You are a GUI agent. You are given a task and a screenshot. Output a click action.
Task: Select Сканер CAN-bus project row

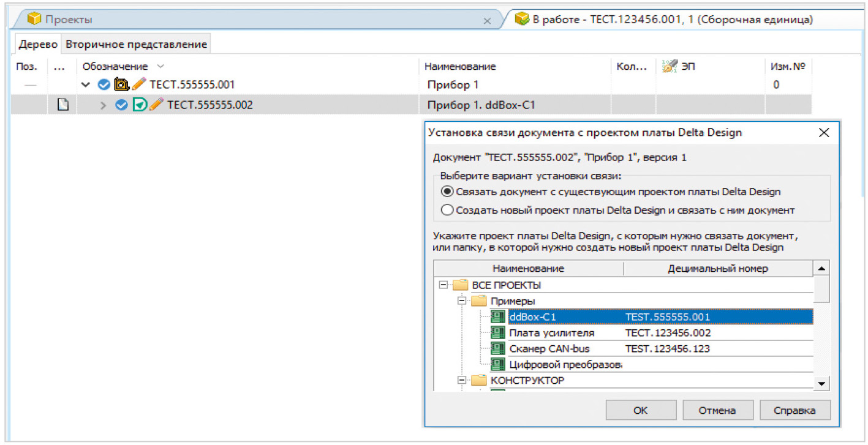click(x=660, y=349)
